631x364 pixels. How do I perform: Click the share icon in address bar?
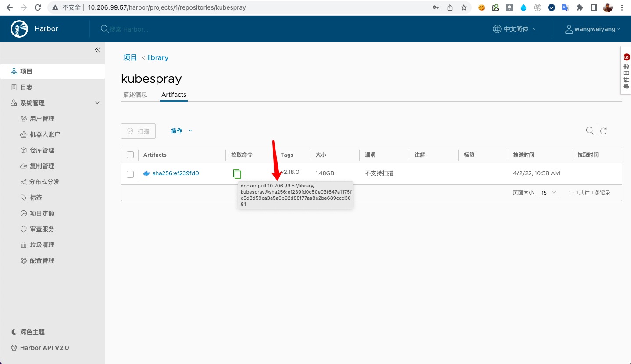tap(450, 7)
